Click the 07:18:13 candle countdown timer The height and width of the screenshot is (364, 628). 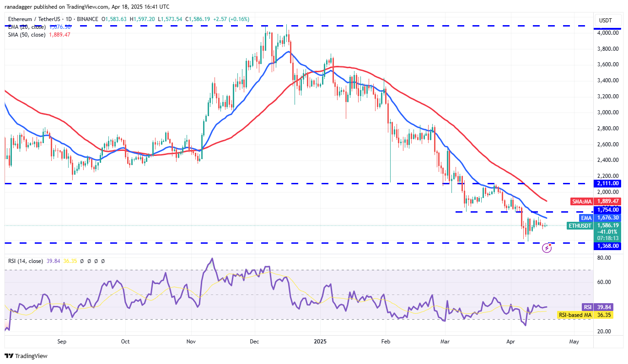point(607,239)
